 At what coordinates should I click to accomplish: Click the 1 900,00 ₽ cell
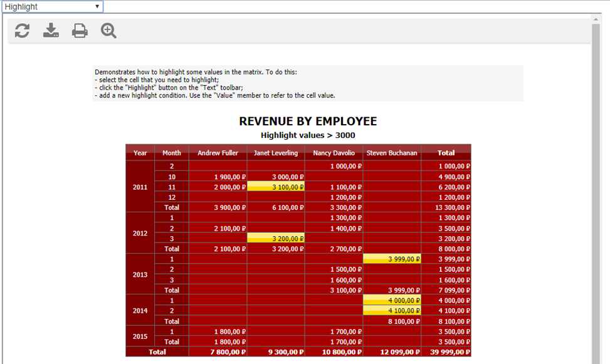point(218,177)
